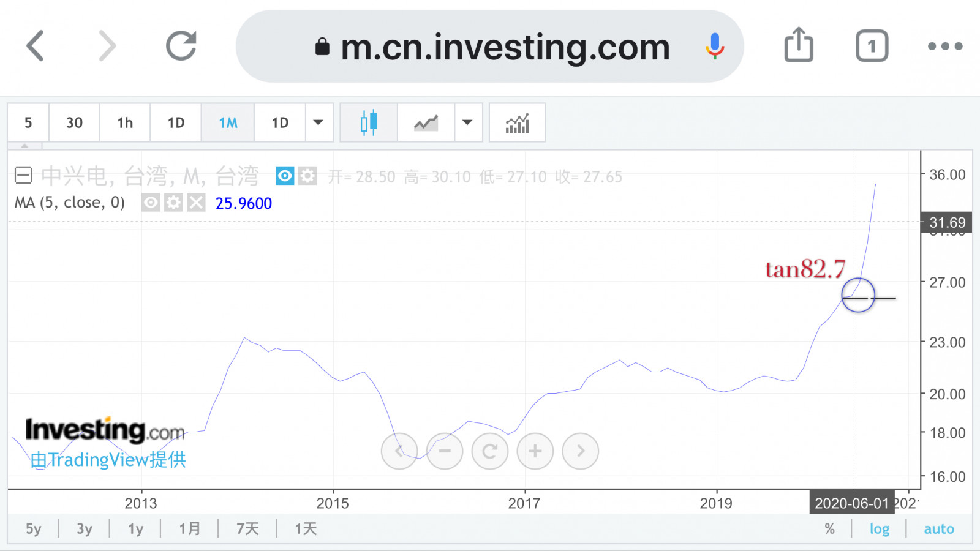Click the area chart style icon
This screenshot has width=980, height=551.
(x=426, y=123)
